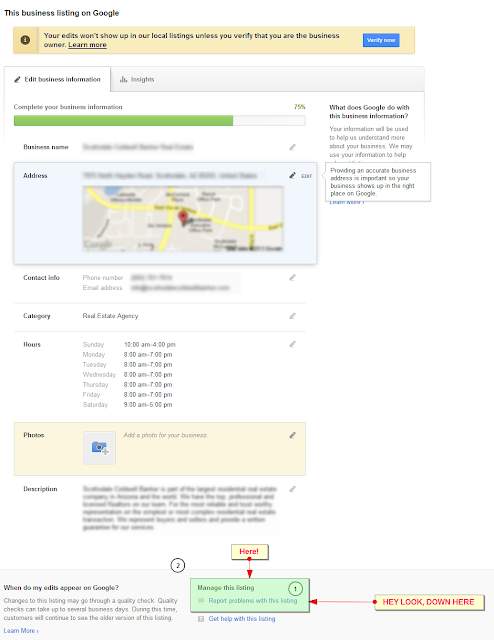The image size is (494, 640).
Task: Click the blurred business description text
Action: 180,508
